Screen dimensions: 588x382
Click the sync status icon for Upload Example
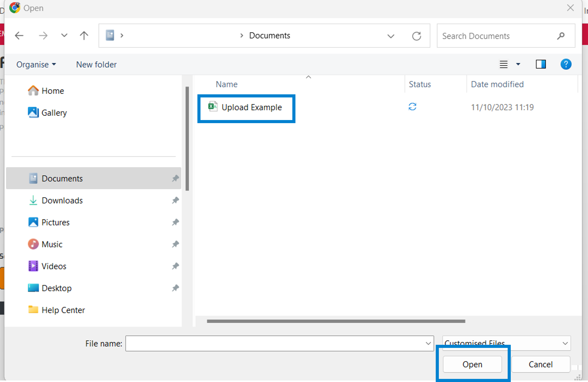click(x=412, y=107)
